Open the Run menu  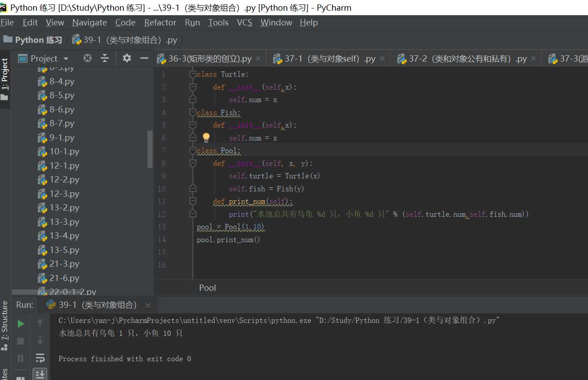click(x=192, y=22)
